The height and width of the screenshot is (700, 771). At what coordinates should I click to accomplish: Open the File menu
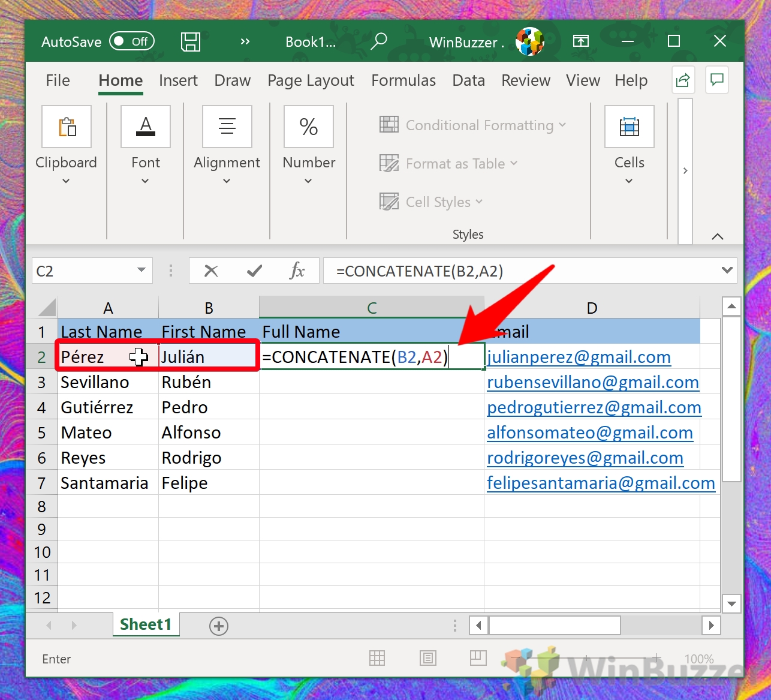(58, 80)
